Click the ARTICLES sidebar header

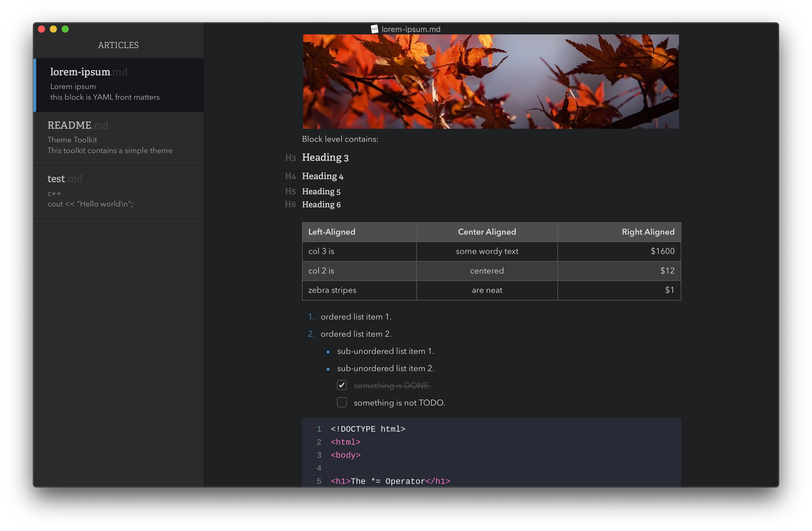(118, 45)
